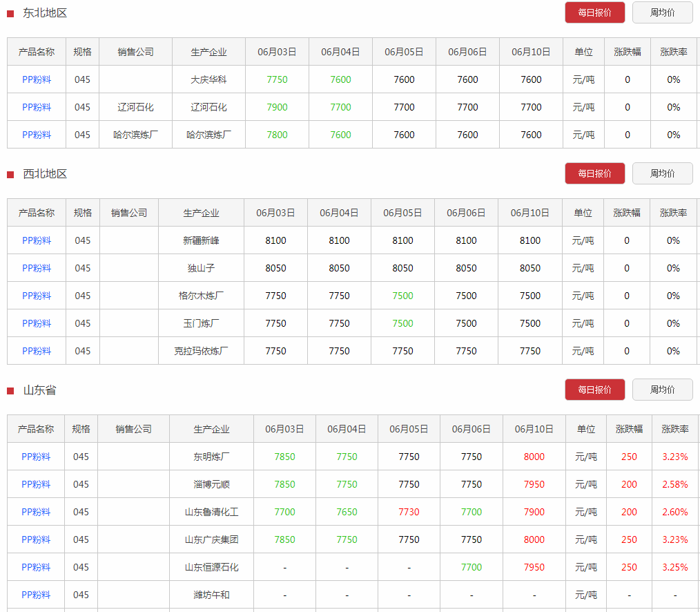This screenshot has width=700, height=612.
Task: Switch to 周均价 in 东北地区 section
Action: [x=663, y=12]
